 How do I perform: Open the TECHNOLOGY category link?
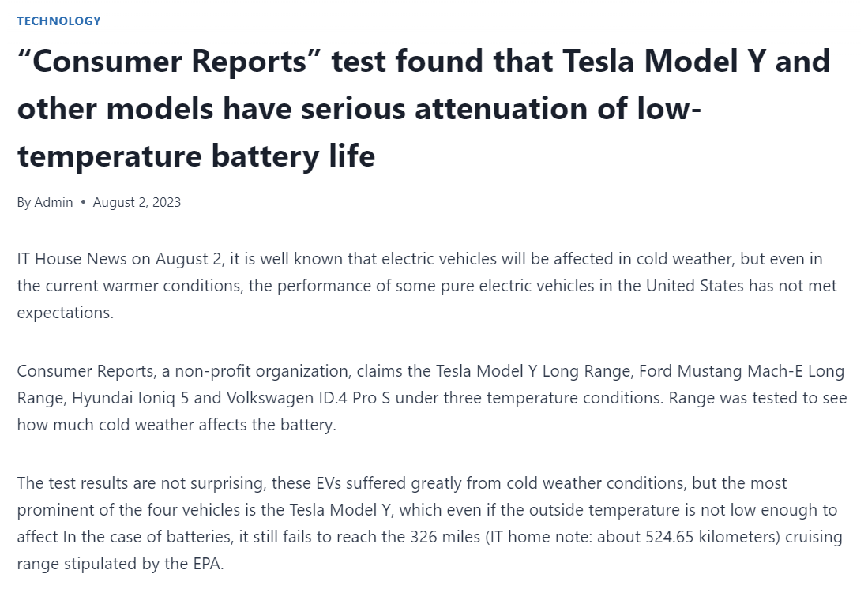pyautogui.click(x=59, y=21)
